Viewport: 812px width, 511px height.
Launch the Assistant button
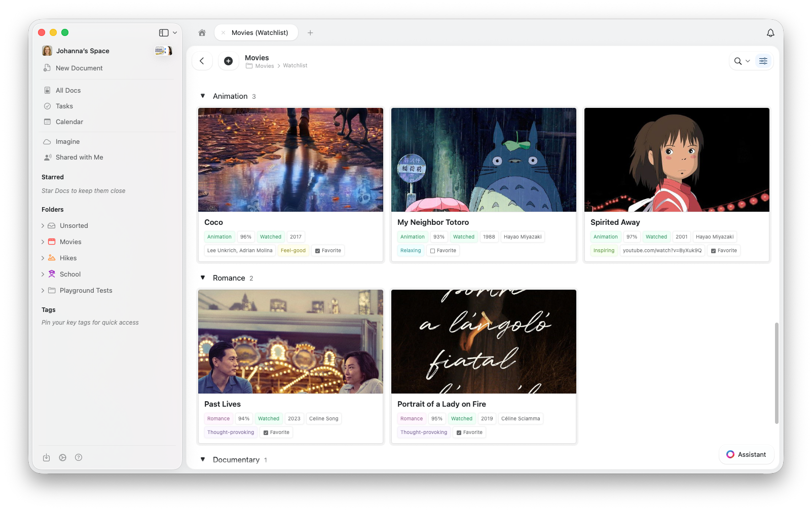746,454
